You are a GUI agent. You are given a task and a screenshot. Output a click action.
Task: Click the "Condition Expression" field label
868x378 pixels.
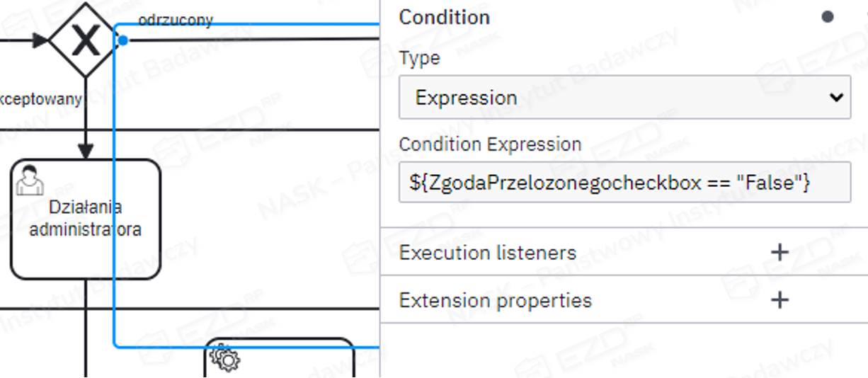tap(490, 144)
